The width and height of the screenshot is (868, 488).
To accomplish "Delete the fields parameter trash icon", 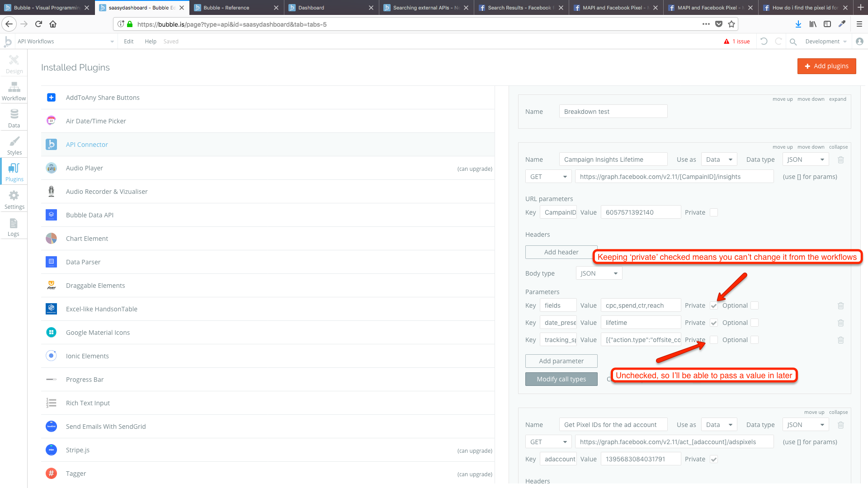I will [840, 306].
